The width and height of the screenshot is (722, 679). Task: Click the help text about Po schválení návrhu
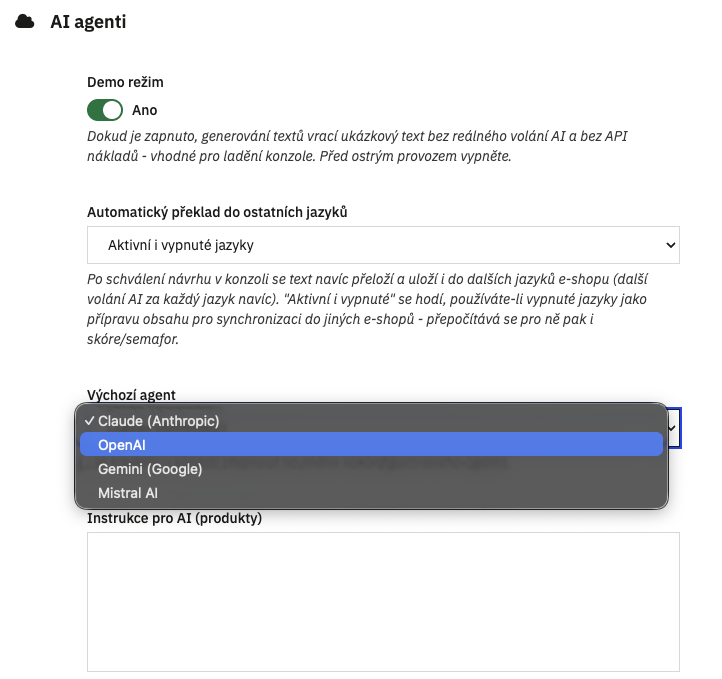[x=367, y=309]
